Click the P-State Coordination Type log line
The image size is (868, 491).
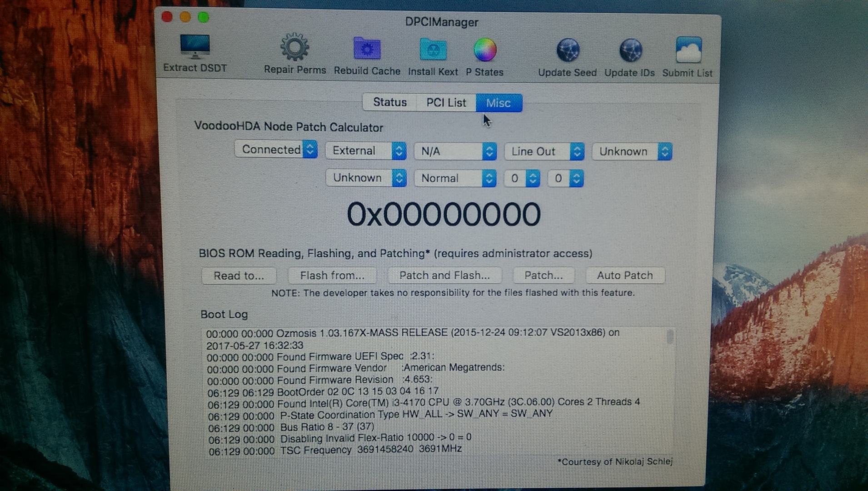click(380, 415)
